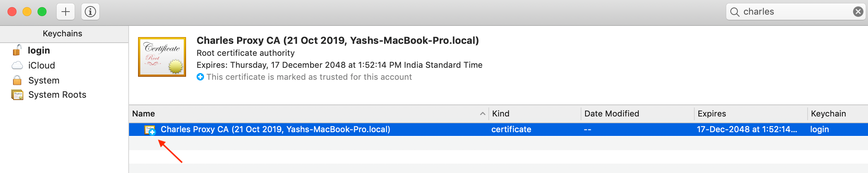868x173 pixels.
Task: Click the 'Expires: Thursday, 17 December 2048' line
Action: (x=339, y=65)
